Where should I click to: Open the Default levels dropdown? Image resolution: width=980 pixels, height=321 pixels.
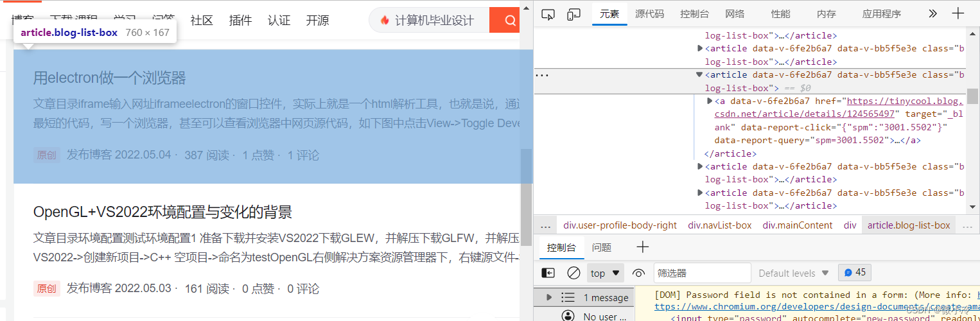point(794,273)
